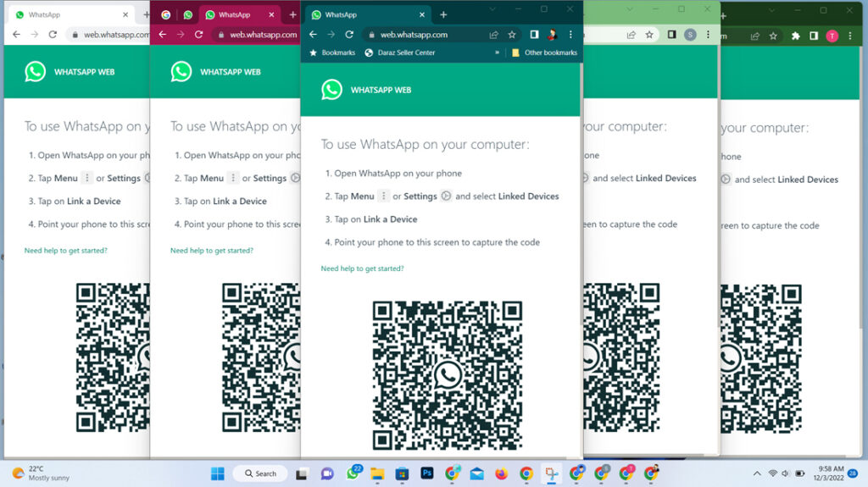This screenshot has width=868, height=487.
Task: Open the side panel in the front dark teal window
Action: pyautogui.click(x=534, y=35)
